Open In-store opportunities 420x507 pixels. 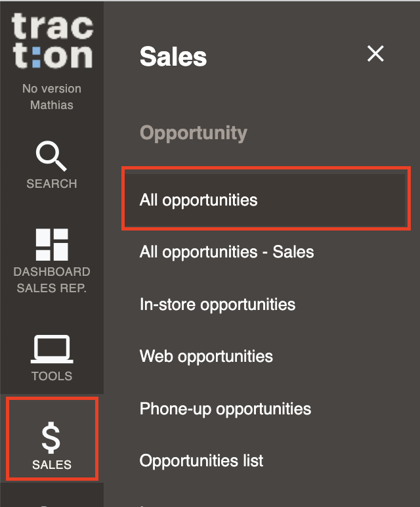coord(217,305)
